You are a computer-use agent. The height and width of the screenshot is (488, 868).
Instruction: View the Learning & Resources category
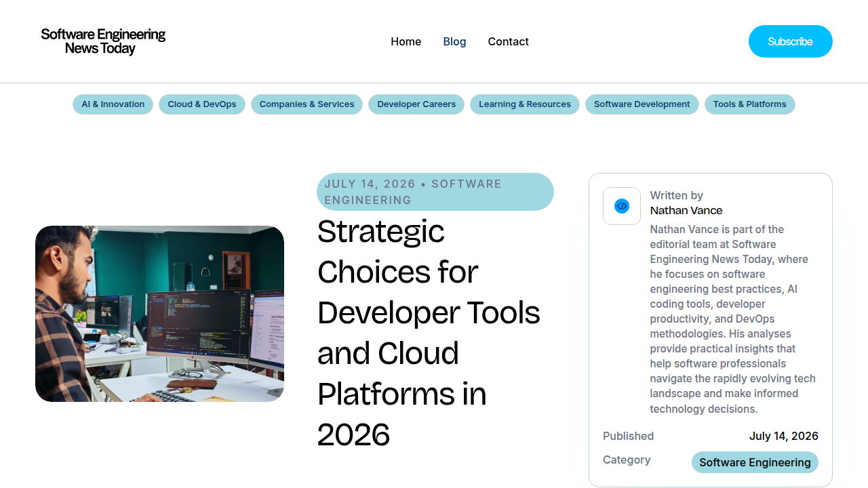(525, 104)
